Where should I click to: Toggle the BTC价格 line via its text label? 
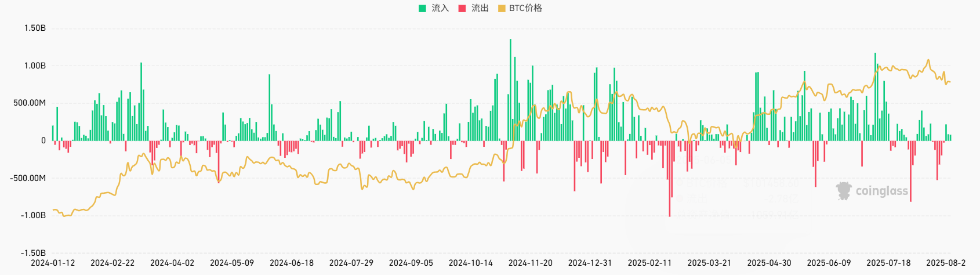coord(525,8)
